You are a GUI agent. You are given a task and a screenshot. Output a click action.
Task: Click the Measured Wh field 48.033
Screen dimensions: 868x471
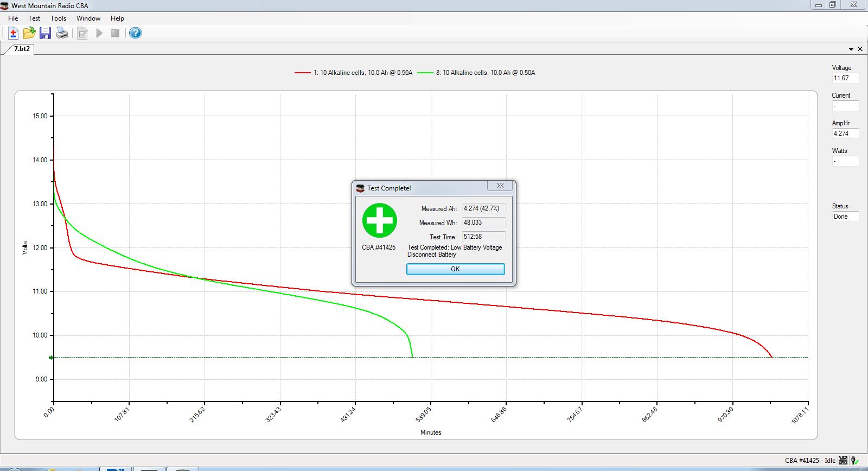click(483, 222)
